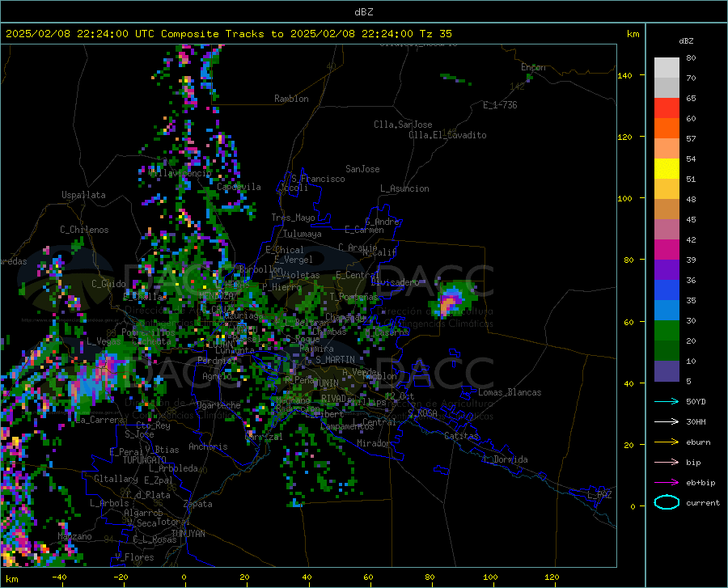Click the Uspallata place label on the map
The image size is (728, 588).
click(83, 196)
